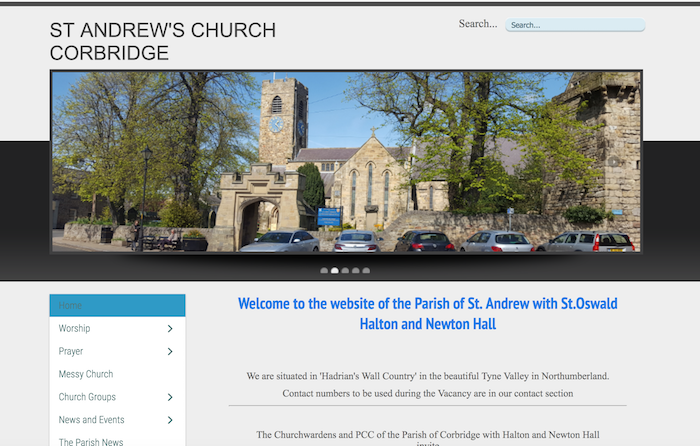Click the first slideshow pagination dot
This screenshot has height=446, width=700.
tap(324, 270)
